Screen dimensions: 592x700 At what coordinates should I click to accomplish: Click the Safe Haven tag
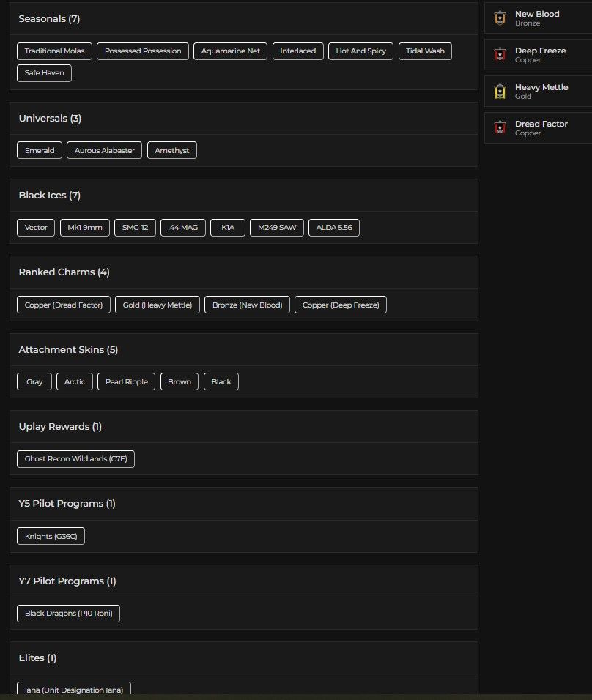(44, 72)
